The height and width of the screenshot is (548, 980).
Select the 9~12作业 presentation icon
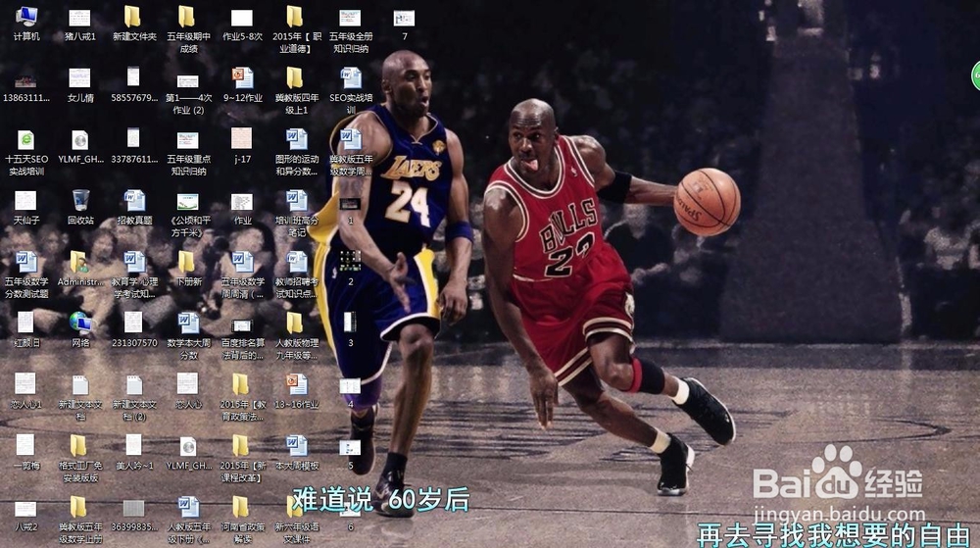(x=242, y=78)
